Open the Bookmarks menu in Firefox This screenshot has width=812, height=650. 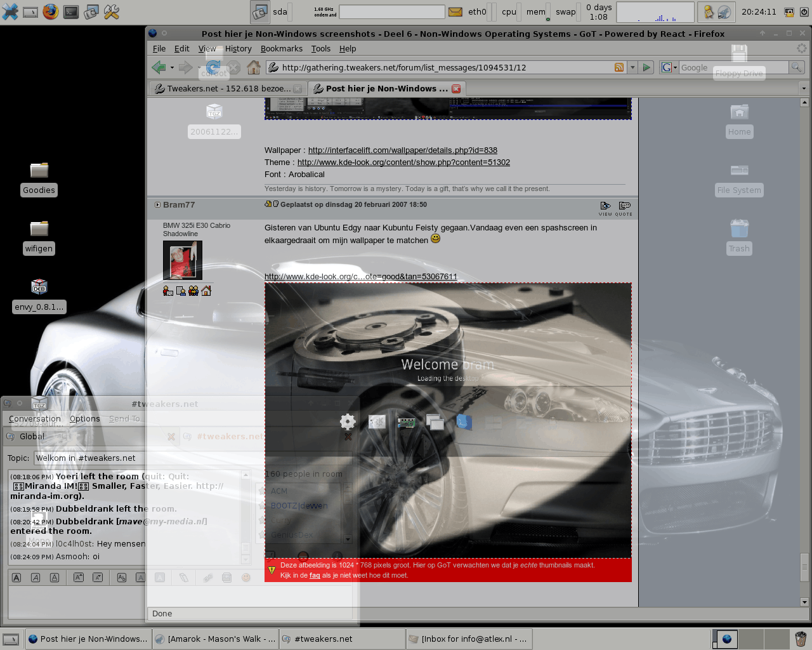[282, 48]
